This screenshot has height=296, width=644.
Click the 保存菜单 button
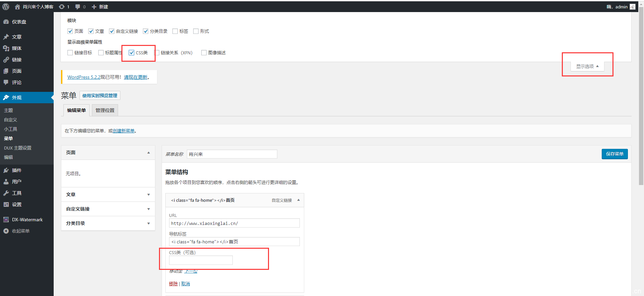click(x=614, y=154)
